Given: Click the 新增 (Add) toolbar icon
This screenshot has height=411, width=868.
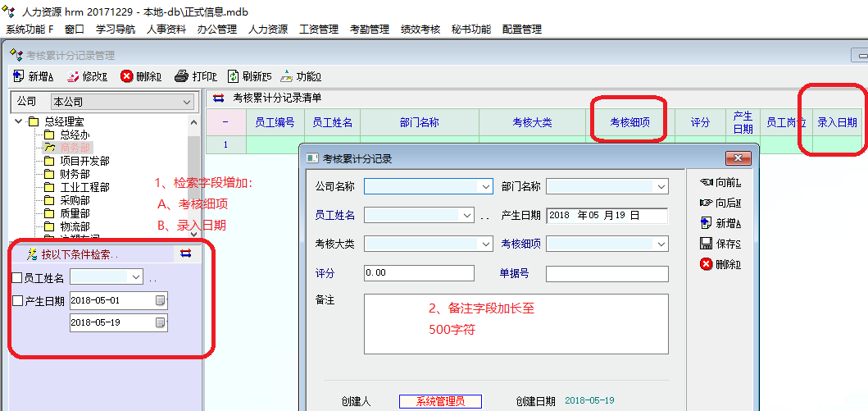Looking at the screenshot, I should [19, 77].
